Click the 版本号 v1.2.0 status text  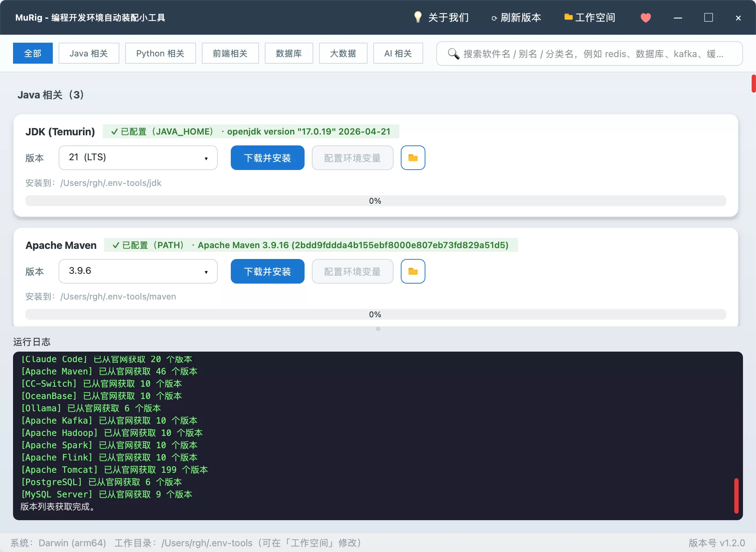tap(717, 543)
